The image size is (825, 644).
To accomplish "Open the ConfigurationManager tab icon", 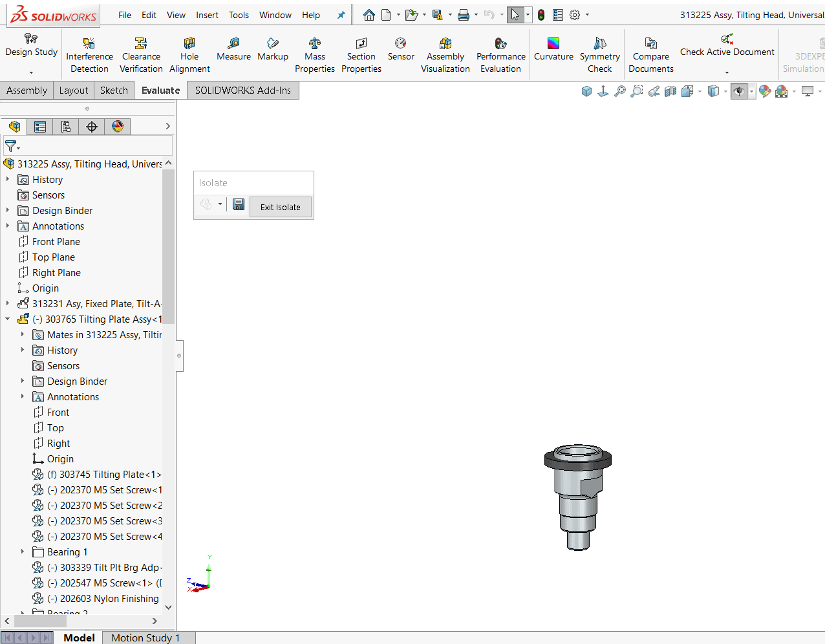I will [x=66, y=127].
